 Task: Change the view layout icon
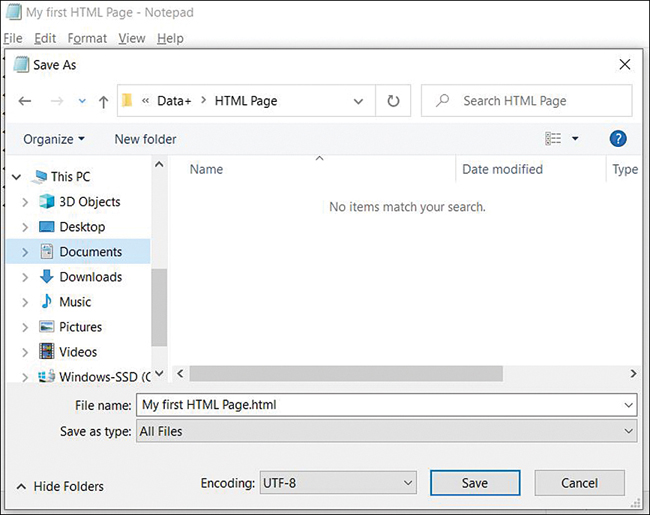(x=553, y=138)
